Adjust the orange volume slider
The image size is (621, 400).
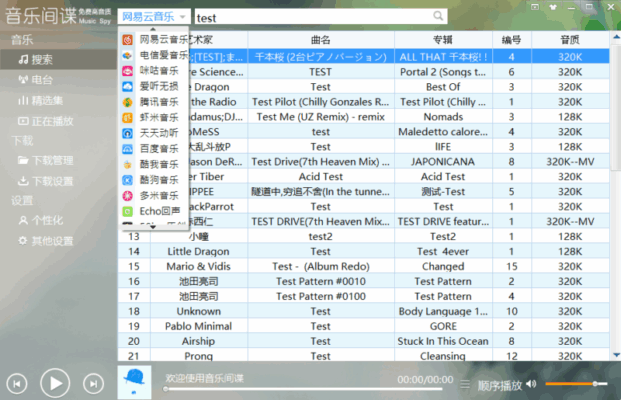(x=576, y=383)
